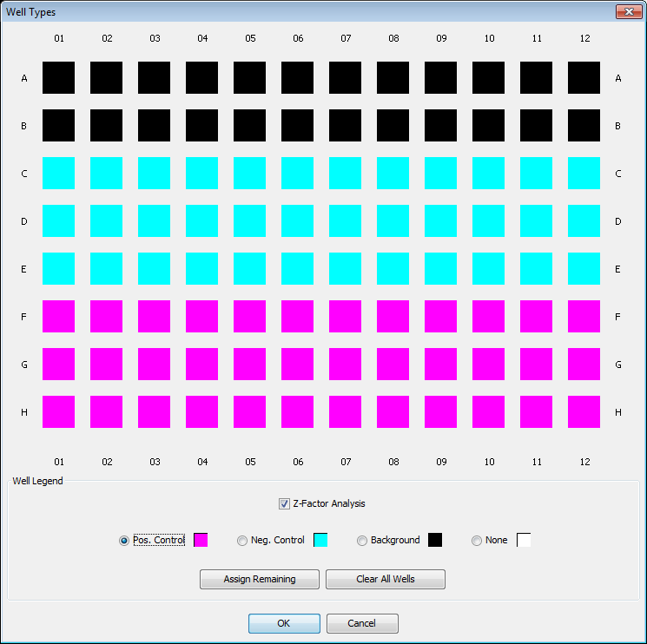Select well E05
The image size is (647, 644).
pyautogui.click(x=249, y=269)
